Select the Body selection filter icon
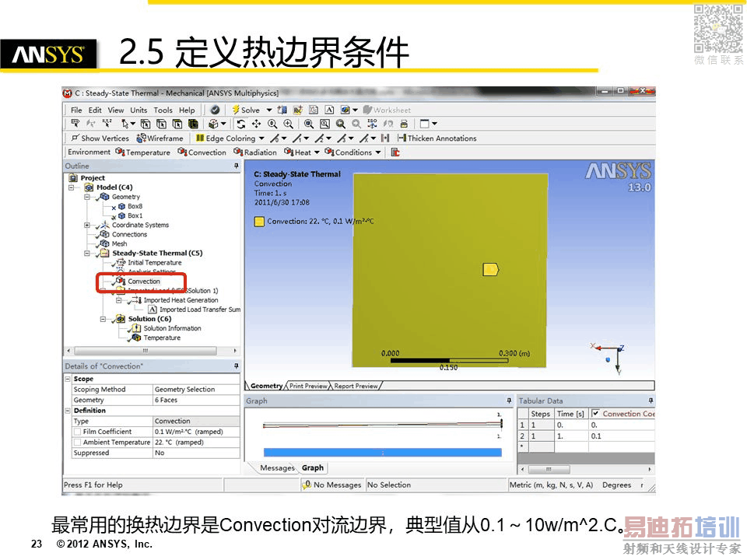This screenshot has height=560, width=747. point(193,124)
